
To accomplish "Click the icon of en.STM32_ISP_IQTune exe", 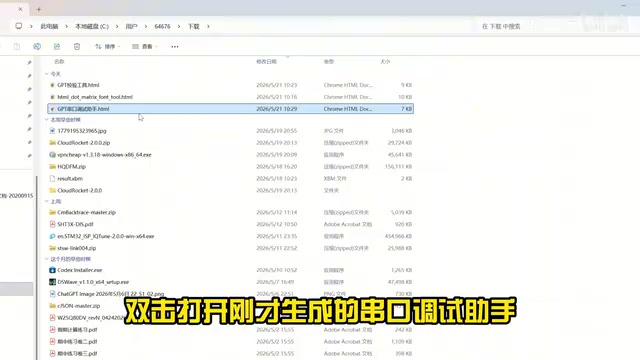I will click(x=52, y=236).
